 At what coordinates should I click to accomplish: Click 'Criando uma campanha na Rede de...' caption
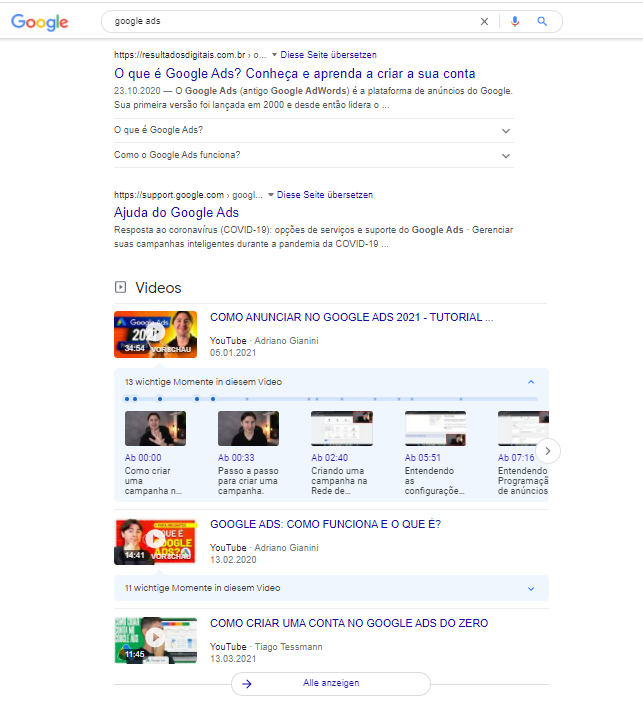[x=339, y=481]
